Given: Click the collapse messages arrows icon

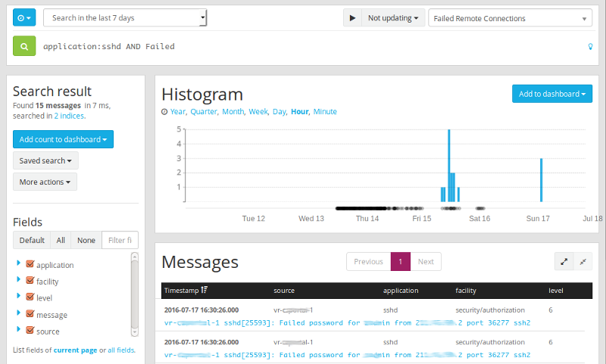Looking at the screenshot, I should [x=583, y=261].
